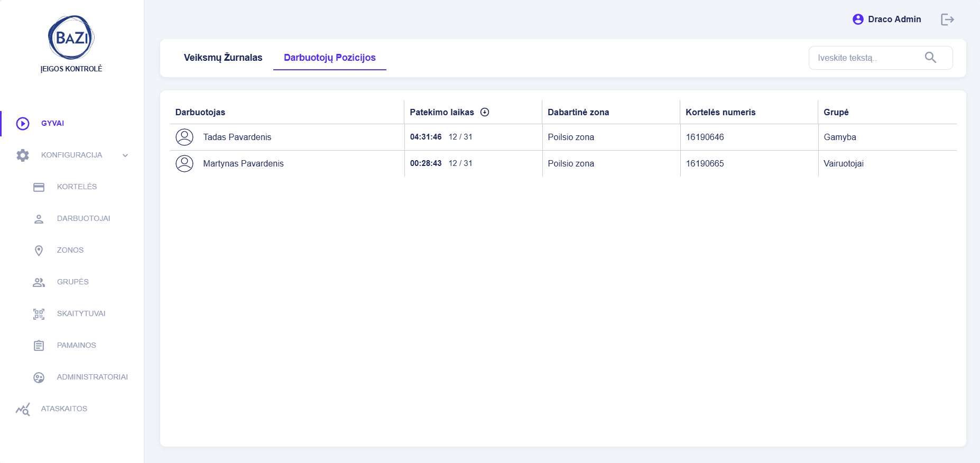Image resolution: width=980 pixels, height=463 pixels.
Task: Click the BAZI logo
Action: click(71, 37)
